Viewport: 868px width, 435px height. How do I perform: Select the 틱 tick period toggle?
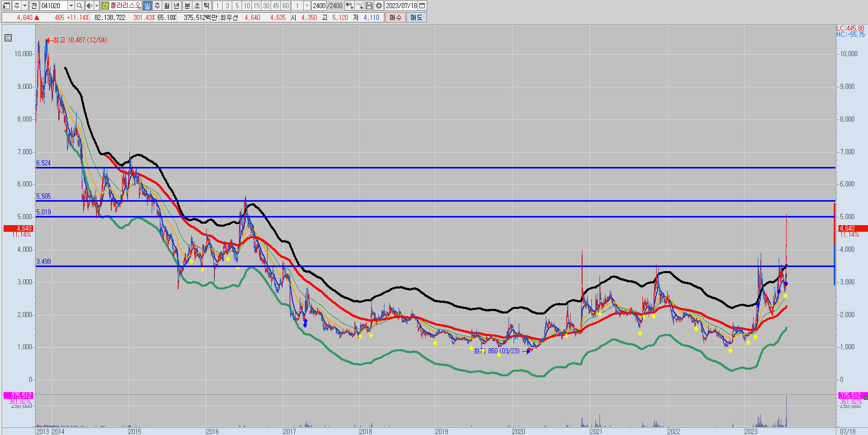pos(206,6)
